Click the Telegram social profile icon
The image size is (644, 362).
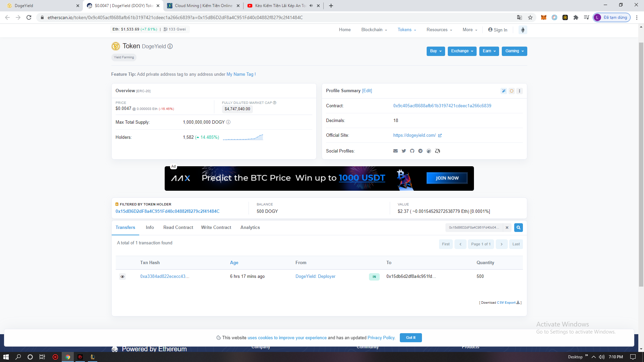(x=420, y=151)
